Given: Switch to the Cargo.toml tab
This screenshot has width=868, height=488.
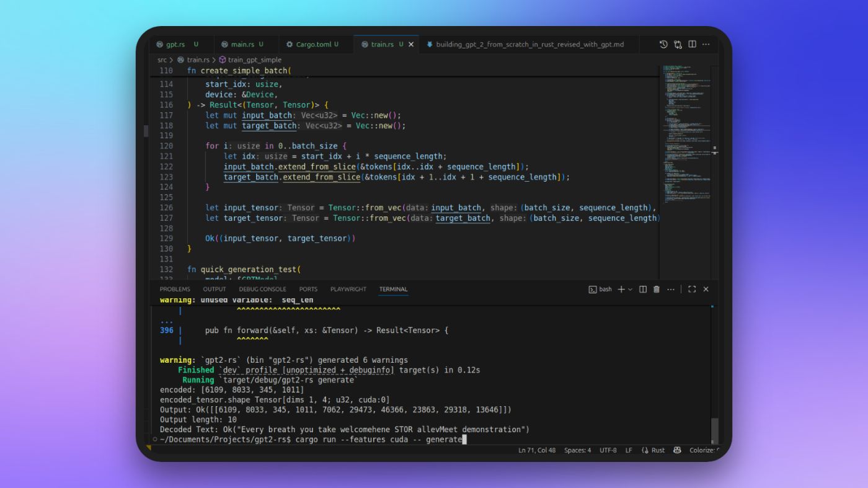Looking at the screenshot, I should coord(313,45).
